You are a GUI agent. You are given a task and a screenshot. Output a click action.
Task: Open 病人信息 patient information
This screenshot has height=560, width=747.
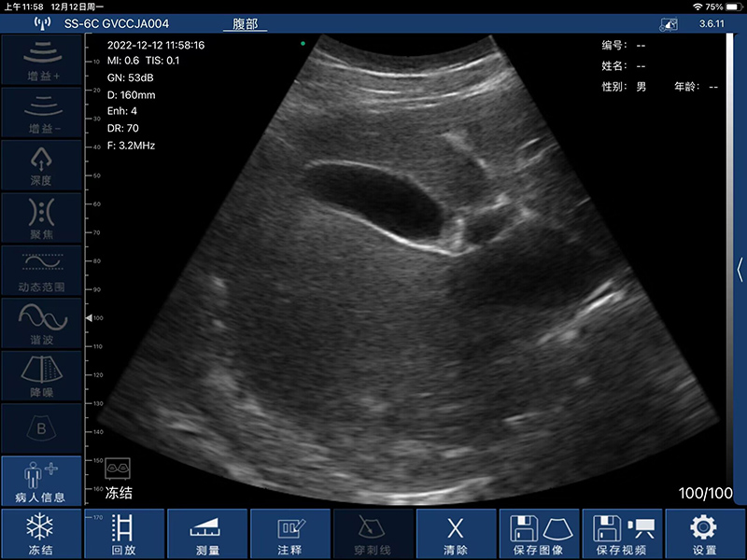[x=40, y=481]
